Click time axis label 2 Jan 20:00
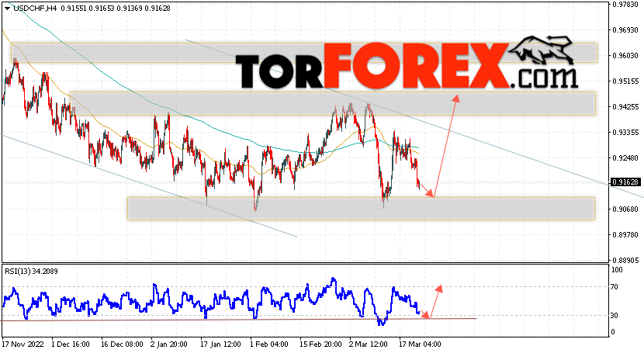The height and width of the screenshot is (353, 644). tap(169, 344)
